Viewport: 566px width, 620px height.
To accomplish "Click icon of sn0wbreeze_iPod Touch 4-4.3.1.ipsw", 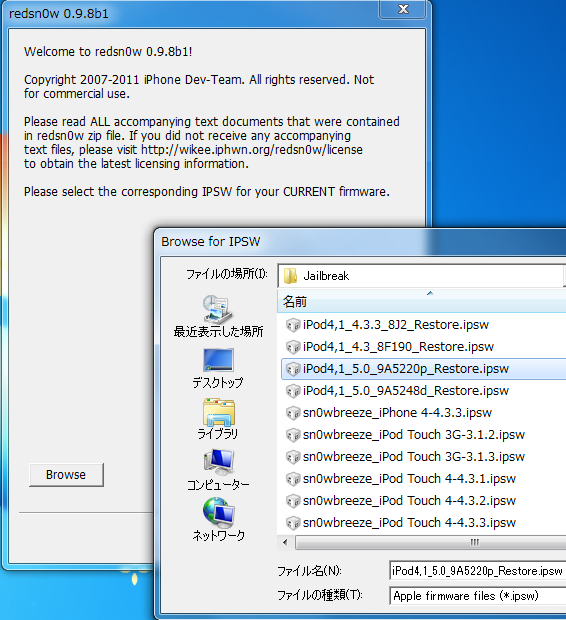I will (x=293, y=479).
